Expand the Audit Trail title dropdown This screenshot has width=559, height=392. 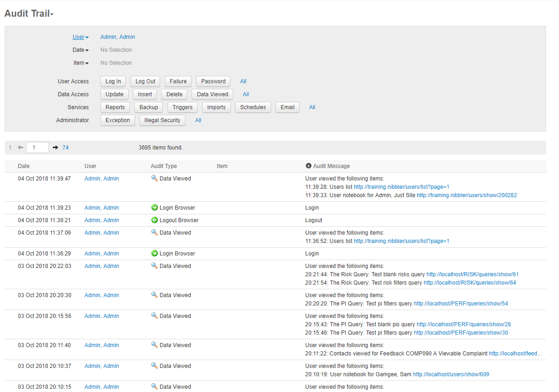(x=29, y=13)
